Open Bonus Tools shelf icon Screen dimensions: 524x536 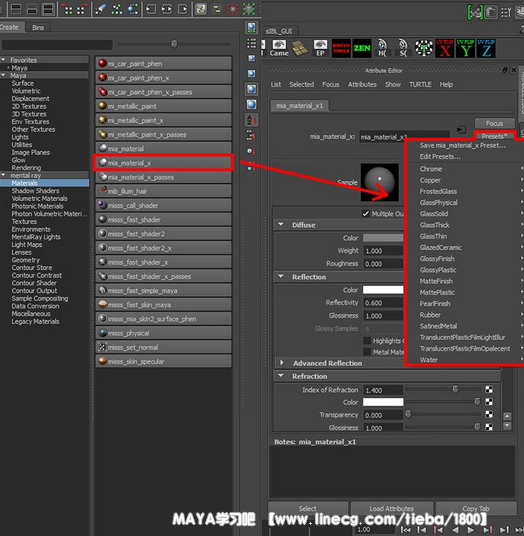341,48
